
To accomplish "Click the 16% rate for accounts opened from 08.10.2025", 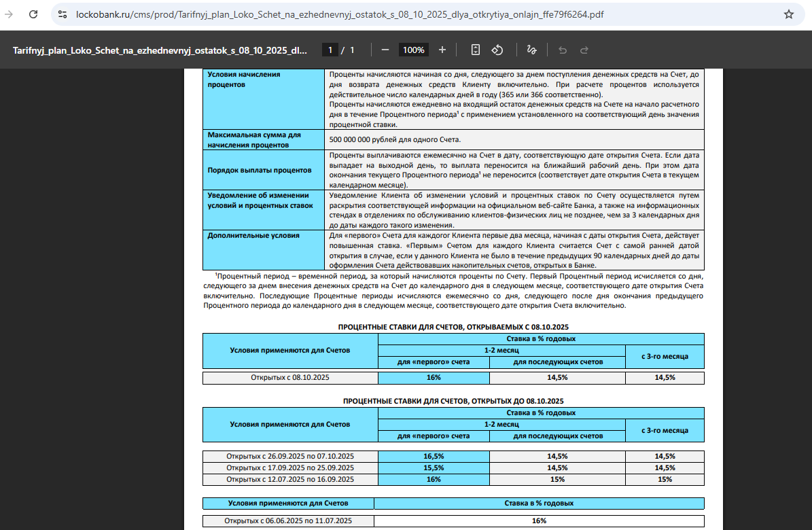I will coord(434,377).
